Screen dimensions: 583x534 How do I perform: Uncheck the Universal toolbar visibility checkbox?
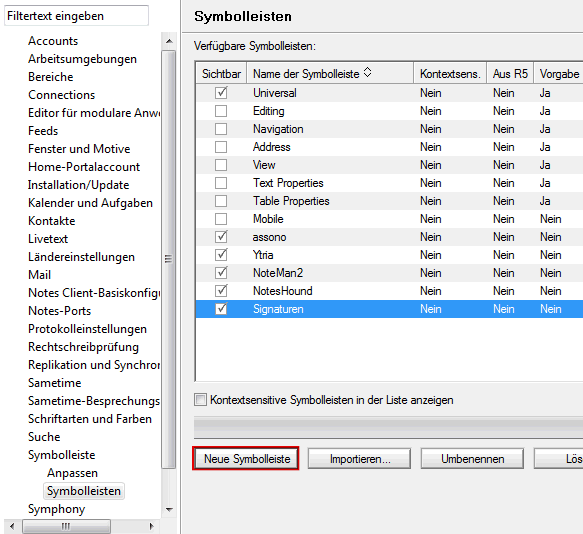[x=221, y=93]
